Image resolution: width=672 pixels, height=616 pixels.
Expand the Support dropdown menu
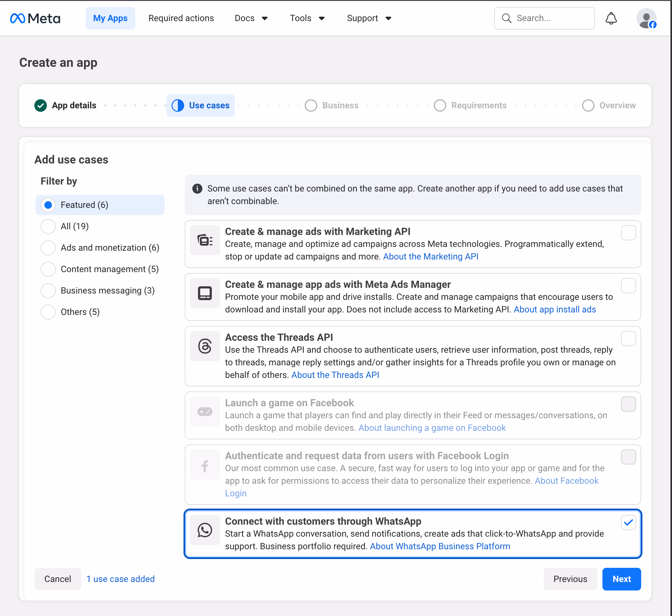(369, 18)
